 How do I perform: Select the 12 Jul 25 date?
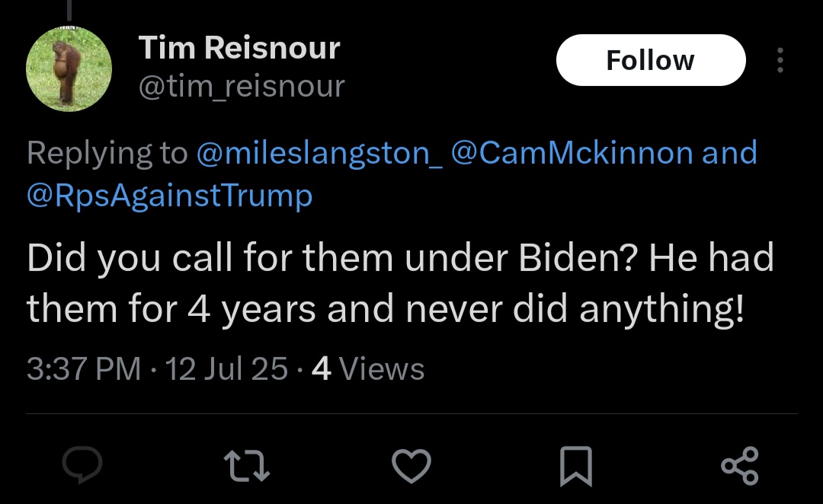click(226, 368)
